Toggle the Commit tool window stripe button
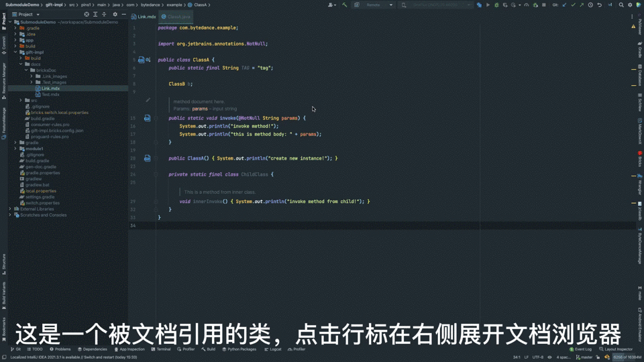 [x=4, y=45]
